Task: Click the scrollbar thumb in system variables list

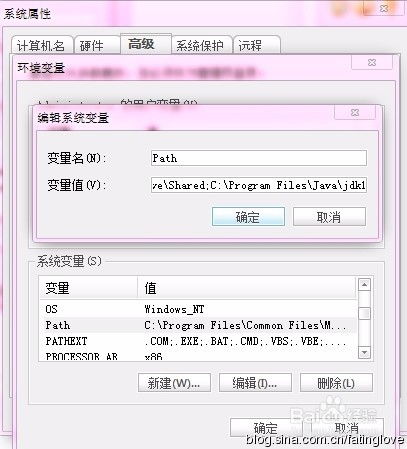Action: pyautogui.click(x=364, y=313)
